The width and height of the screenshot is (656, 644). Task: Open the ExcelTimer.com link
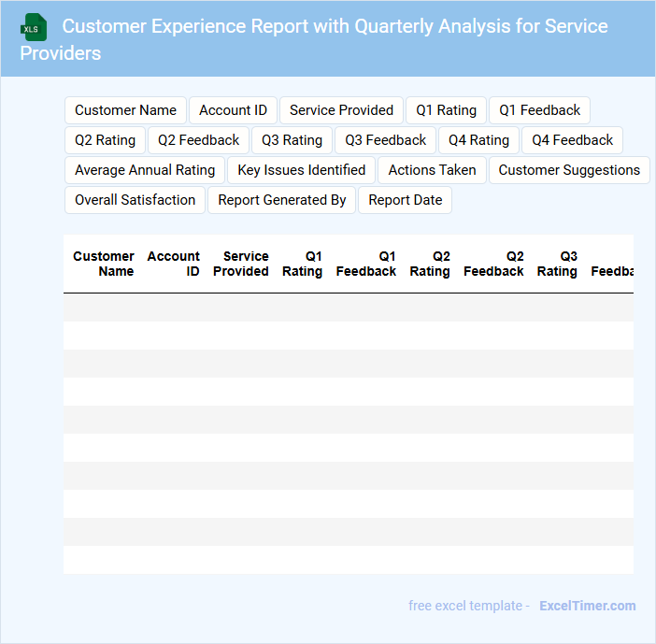point(587,606)
